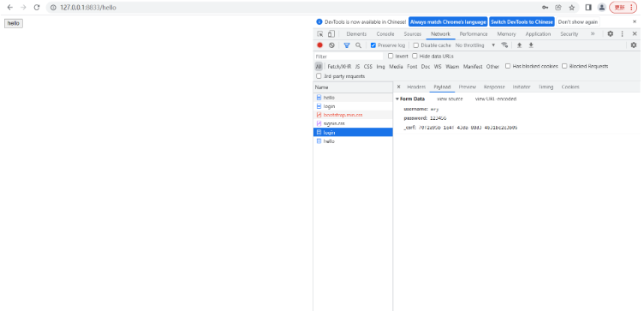Open the Initiator tab
Viewport: 644px width, 311px height.
tap(522, 87)
